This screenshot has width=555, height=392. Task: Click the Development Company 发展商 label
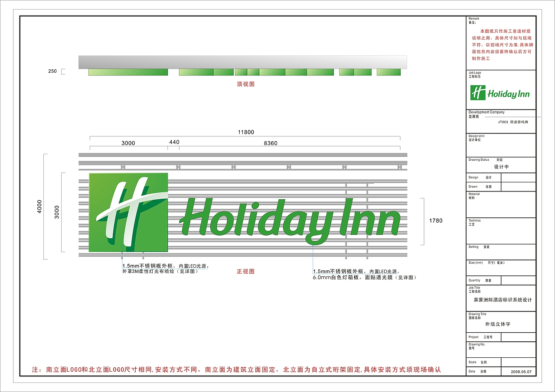tap(486, 114)
